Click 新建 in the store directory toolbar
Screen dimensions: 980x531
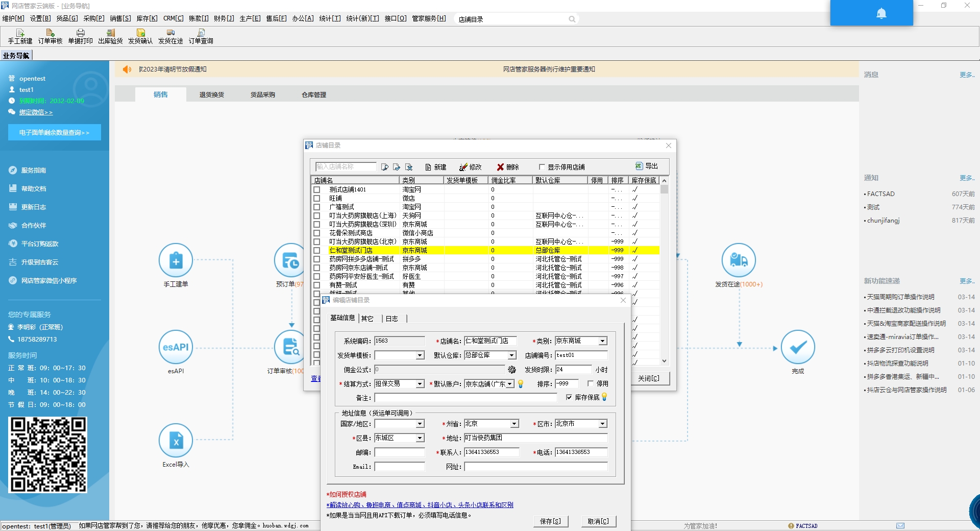coord(436,167)
